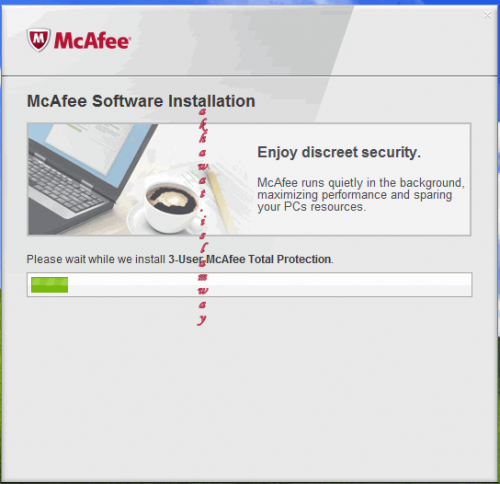The height and width of the screenshot is (484, 500).
Task: Click the green filled portion of progress bar
Action: coord(49,285)
